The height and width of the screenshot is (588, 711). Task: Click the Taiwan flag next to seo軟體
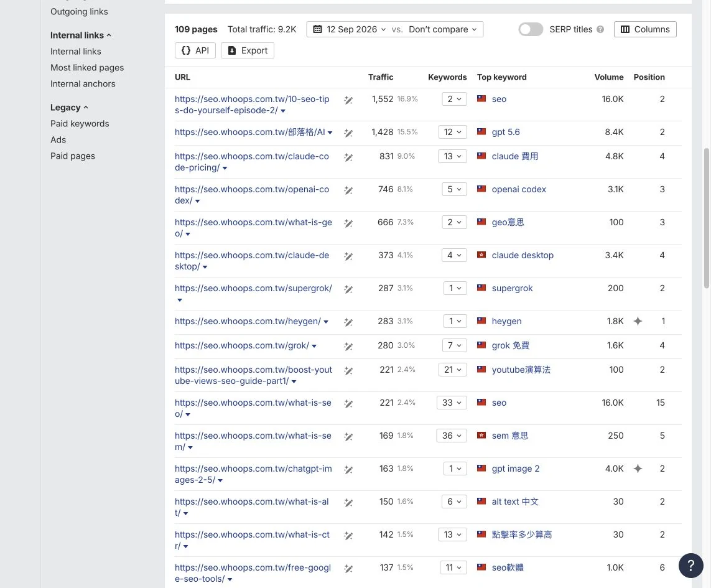click(481, 567)
